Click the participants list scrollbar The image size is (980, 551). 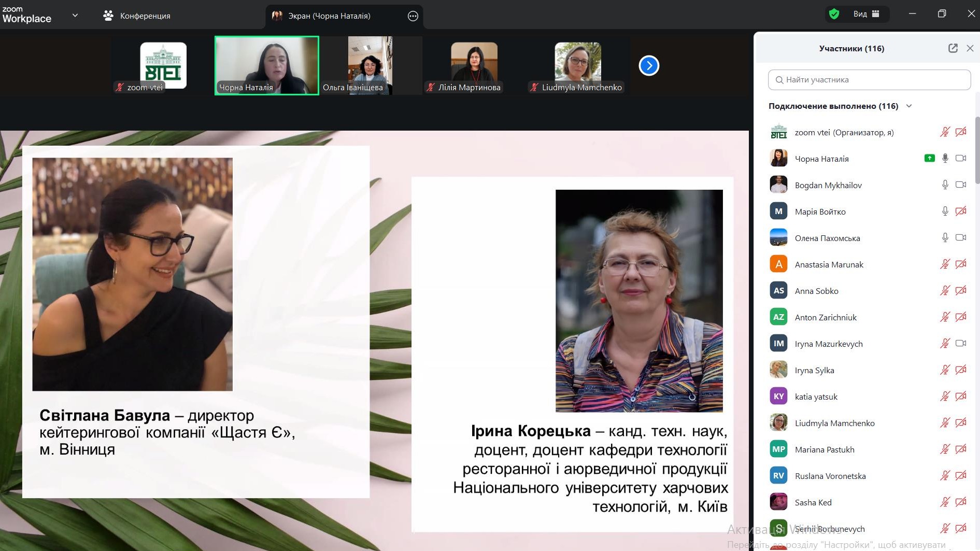[977, 150]
